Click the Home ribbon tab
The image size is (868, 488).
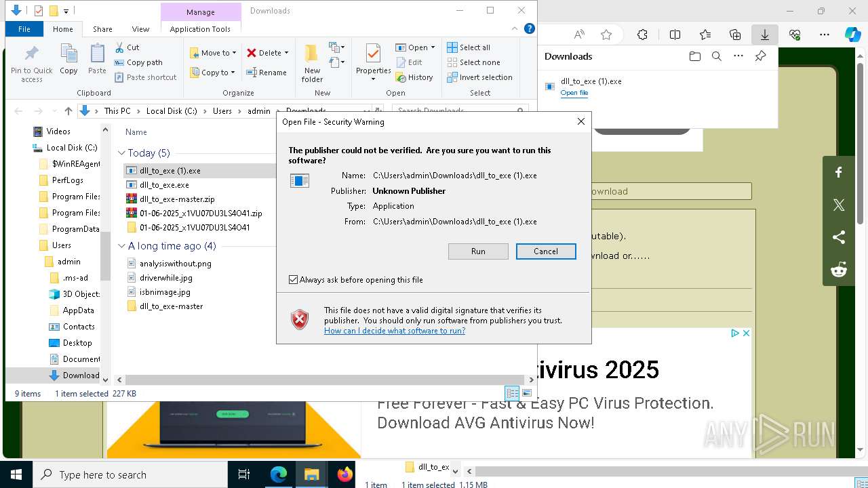[63, 29]
